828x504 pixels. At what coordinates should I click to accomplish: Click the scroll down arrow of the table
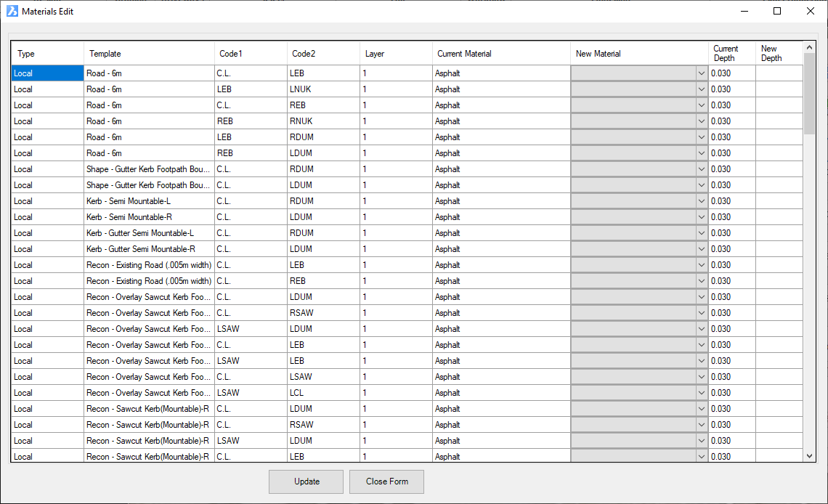coord(810,456)
